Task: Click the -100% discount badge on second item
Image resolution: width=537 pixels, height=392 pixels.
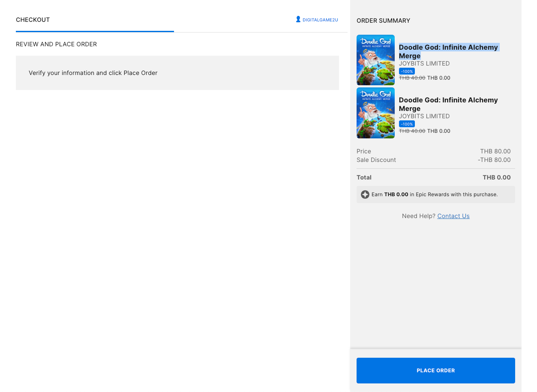Action: click(x=407, y=124)
